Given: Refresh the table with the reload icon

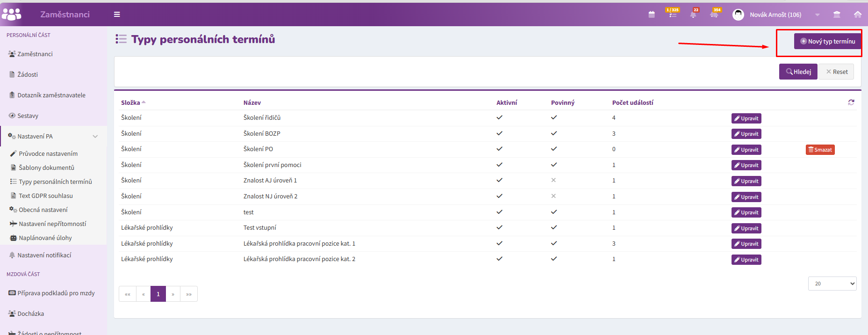Looking at the screenshot, I should 851,102.
